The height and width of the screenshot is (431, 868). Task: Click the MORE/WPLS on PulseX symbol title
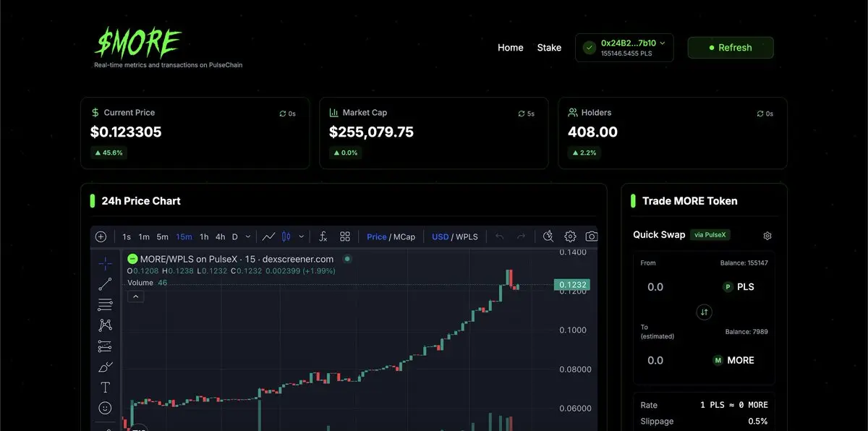237,259
